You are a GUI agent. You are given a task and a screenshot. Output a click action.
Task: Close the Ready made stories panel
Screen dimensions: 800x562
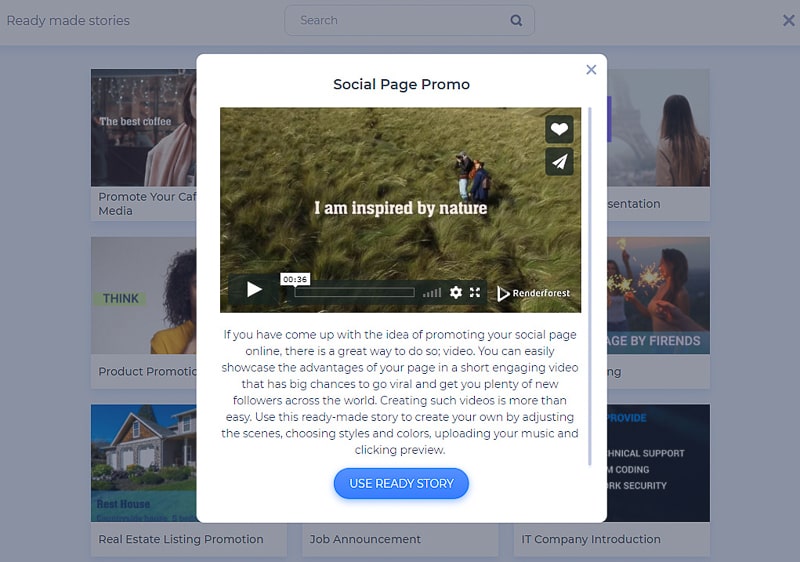pyautogui.click(x=788, y=20)
